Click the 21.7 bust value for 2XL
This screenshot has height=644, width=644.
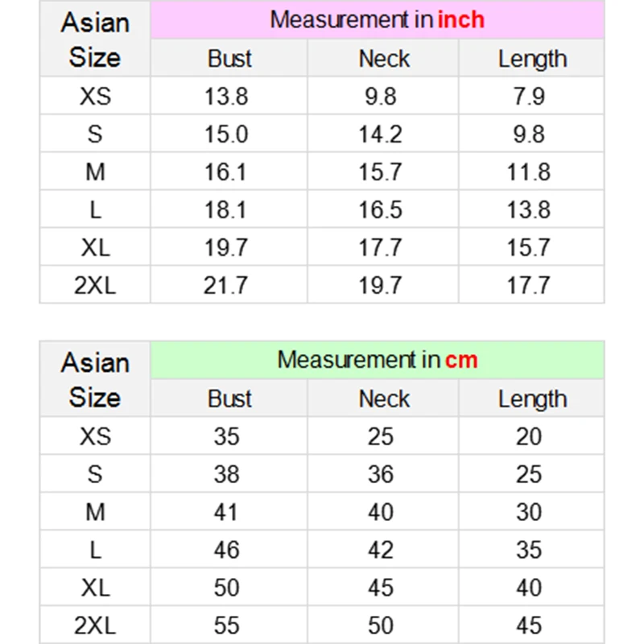click(x=226, y=285)
